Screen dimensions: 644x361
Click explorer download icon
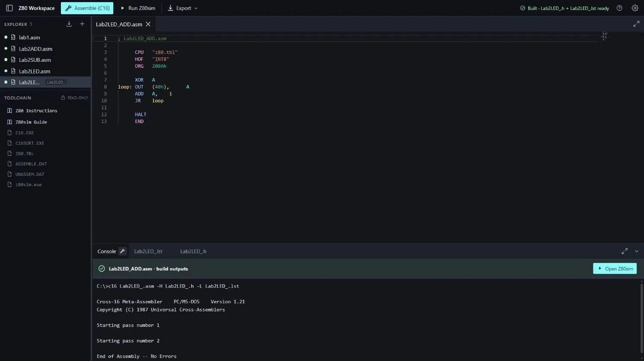point(69,24)
